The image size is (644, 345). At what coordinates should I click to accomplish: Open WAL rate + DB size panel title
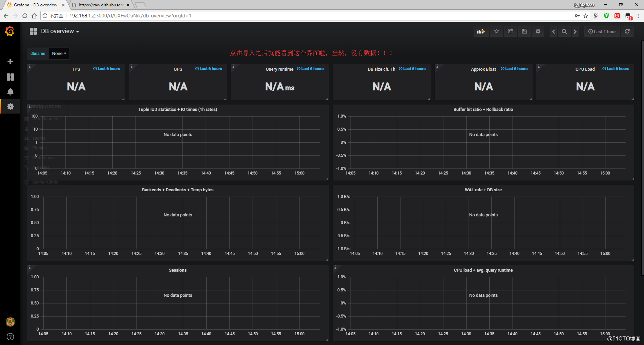tap(483, 190)
